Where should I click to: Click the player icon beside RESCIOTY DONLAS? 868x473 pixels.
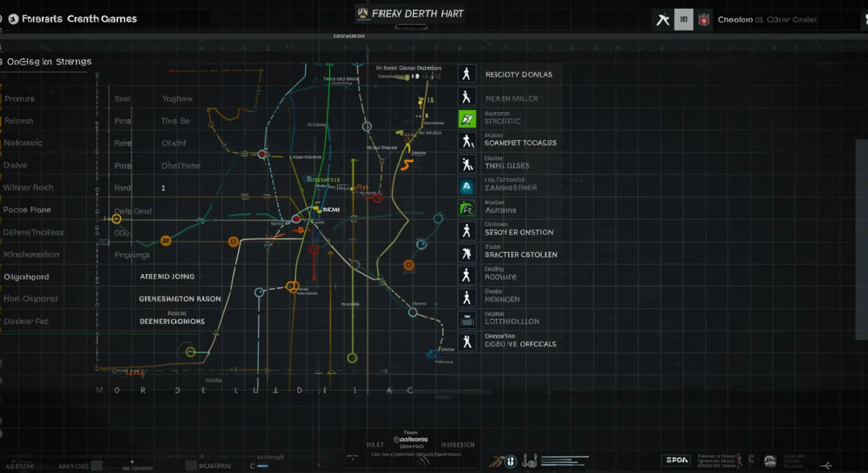467,74
